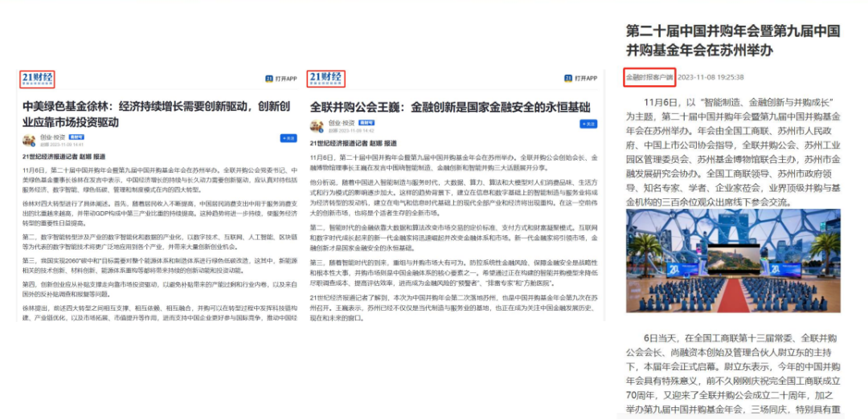Click paragraph starting 21世纪经济报道记者了解到
Image resolution: width=868 pixels, height=420 pixels.
click(454, 308)
